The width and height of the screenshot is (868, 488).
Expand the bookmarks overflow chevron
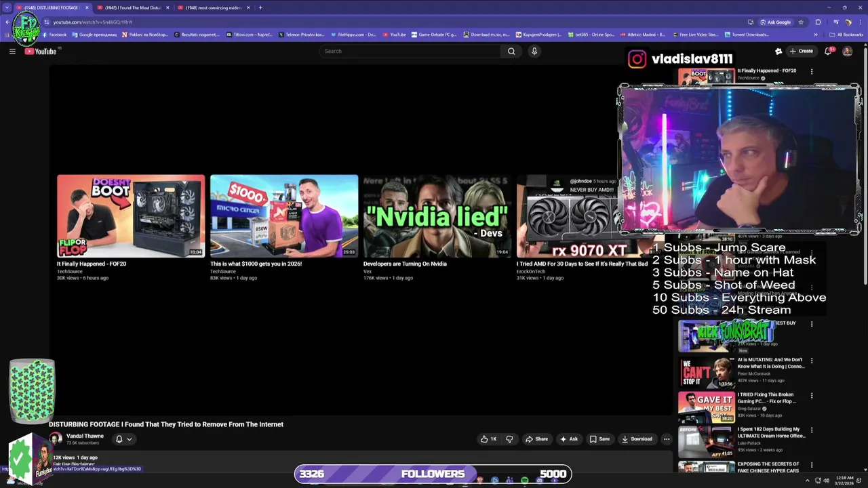tap(818, 35)
